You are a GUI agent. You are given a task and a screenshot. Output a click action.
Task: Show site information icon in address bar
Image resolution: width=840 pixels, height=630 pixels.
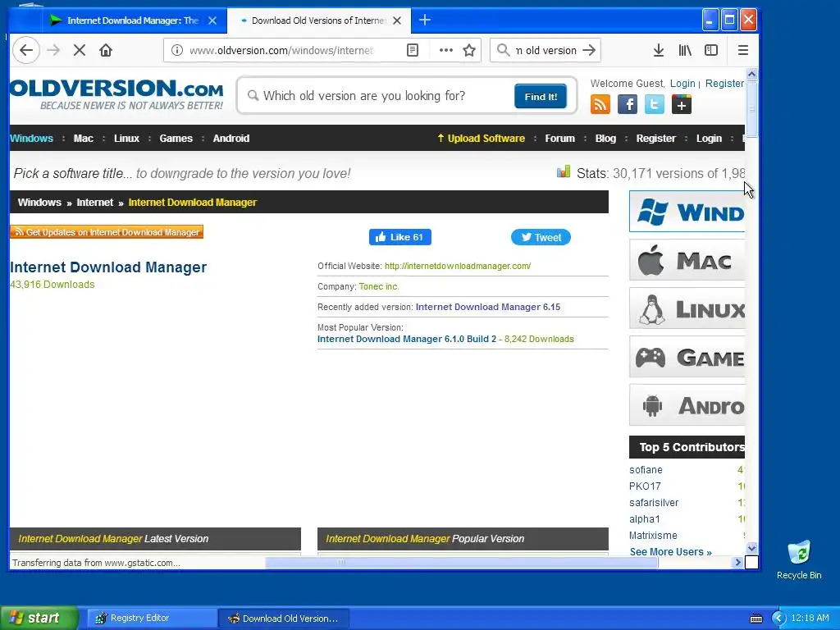click(x=177, y=50)
